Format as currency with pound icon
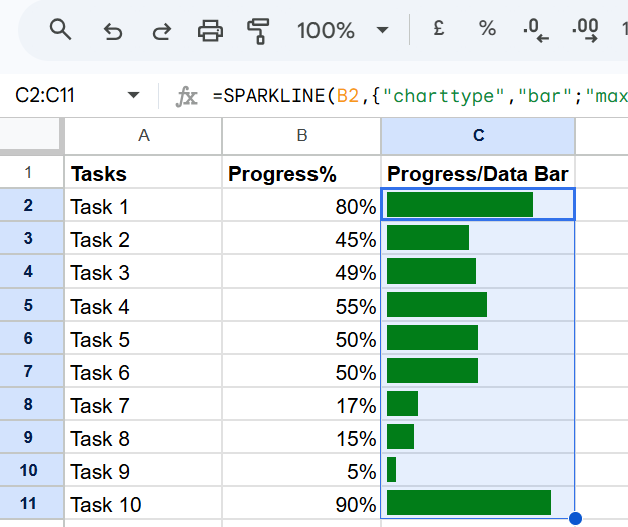Image resolution: width=628 pixels, height=527 pixels. click(x=439, y=28)
